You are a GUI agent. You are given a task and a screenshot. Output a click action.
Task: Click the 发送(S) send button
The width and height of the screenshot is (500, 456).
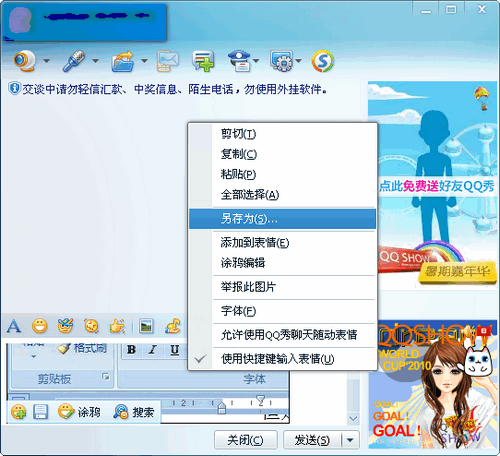[312, 440]
